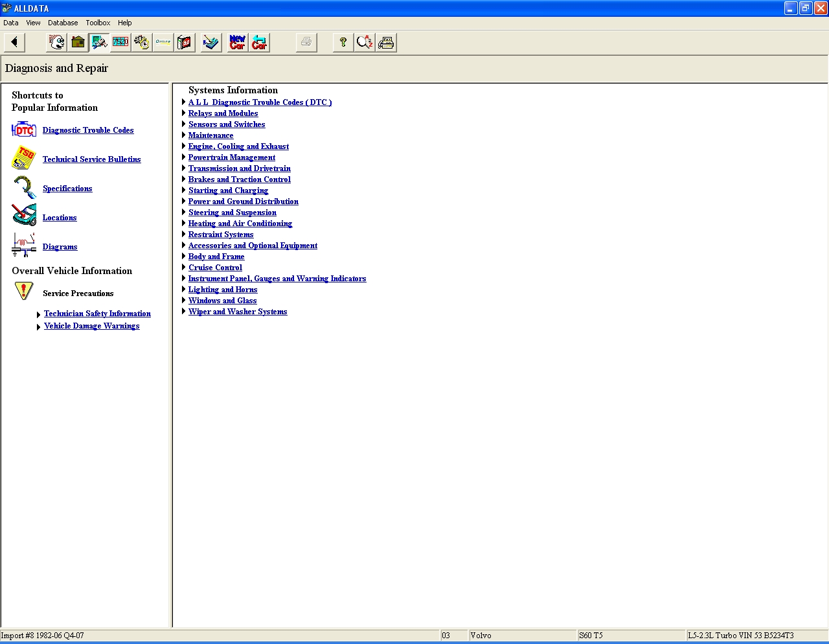Open the Locations shortcut link
Screen dimensions: 829x644
coord(60,218)
